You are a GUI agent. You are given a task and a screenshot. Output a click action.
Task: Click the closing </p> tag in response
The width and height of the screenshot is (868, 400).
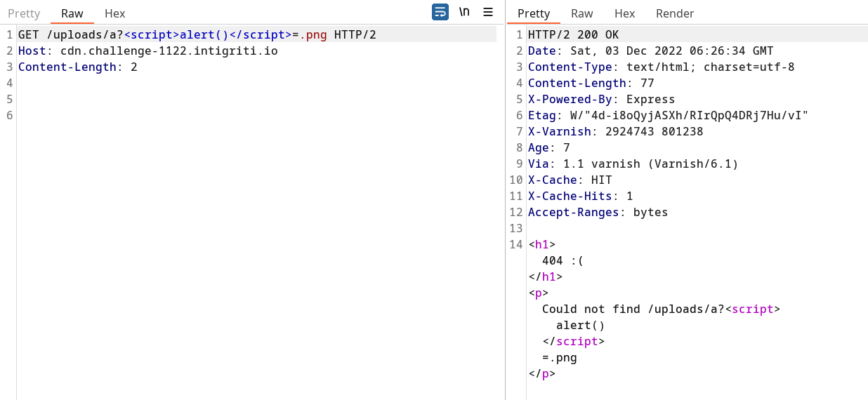[542, 373]
